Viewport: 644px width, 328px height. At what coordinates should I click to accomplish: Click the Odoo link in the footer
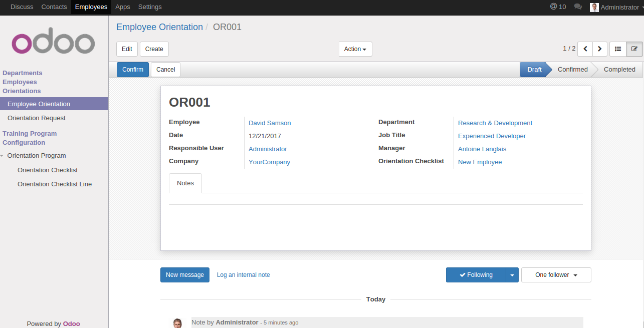pyautogui.click(x=71, y=324)
